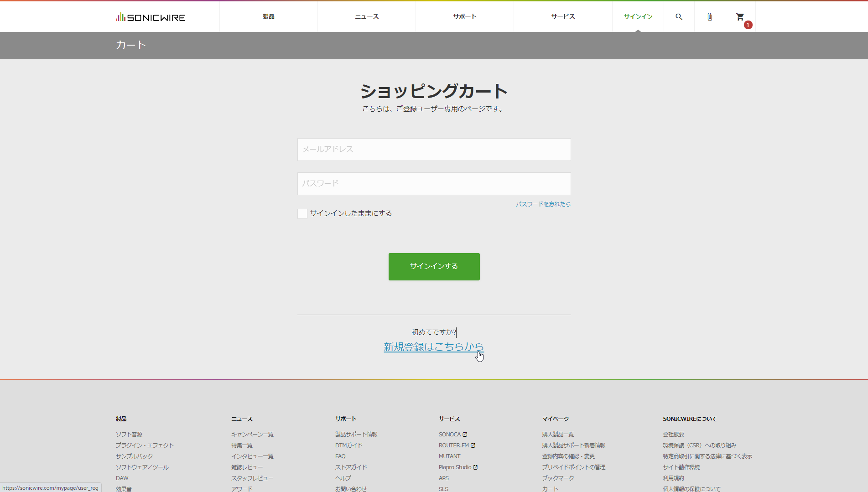Viewport: 868px width, 492px height.
Task: Open the サービス menu
Action: pos(563,17)
